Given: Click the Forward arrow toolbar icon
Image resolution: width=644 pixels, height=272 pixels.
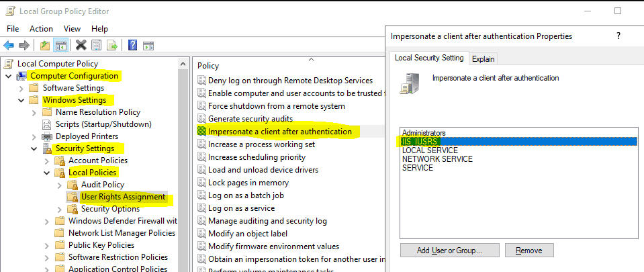Looking at the screenshot, I should [24, 45].
